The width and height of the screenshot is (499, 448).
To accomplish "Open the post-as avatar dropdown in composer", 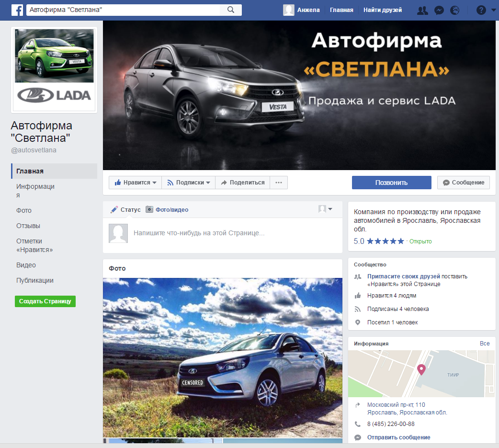I will 325,209.
